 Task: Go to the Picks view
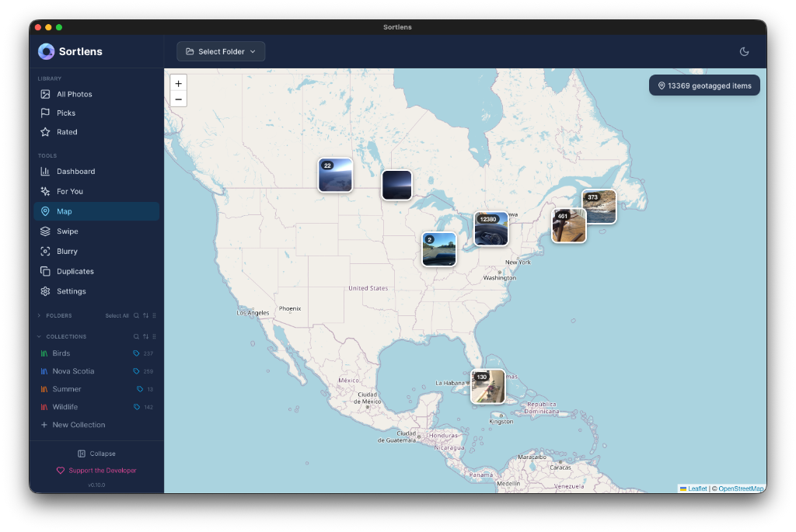point(96,113)
